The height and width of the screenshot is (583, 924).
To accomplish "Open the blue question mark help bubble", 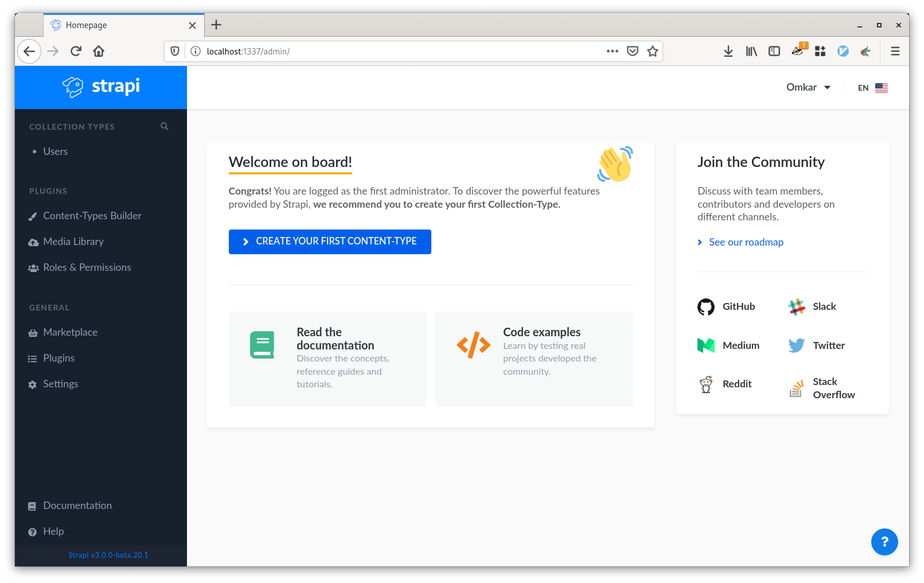I will coord(884,542).
